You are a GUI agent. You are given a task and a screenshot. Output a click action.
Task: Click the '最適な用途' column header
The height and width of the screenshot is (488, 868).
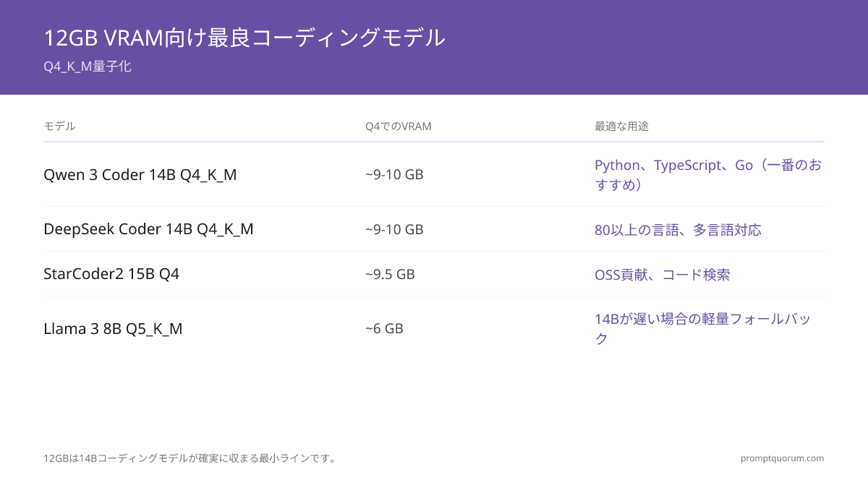(x=621, y=127)
